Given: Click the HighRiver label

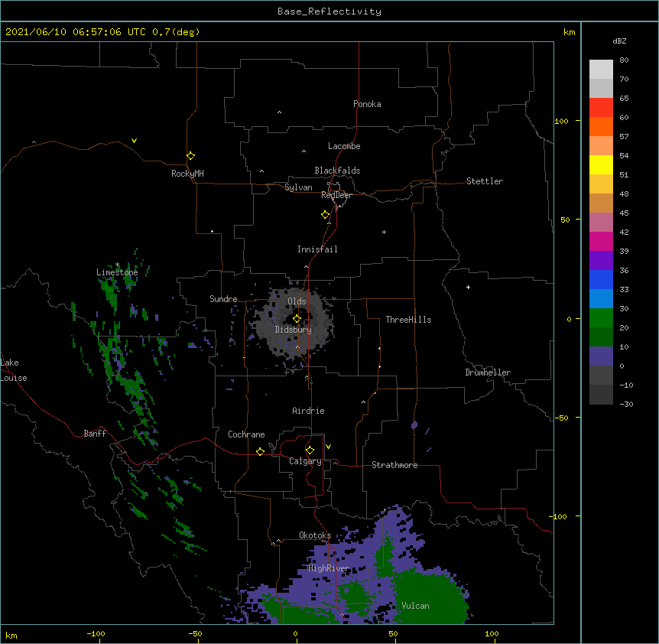Looking at the screenshot, I should click(x=329, y=568).
